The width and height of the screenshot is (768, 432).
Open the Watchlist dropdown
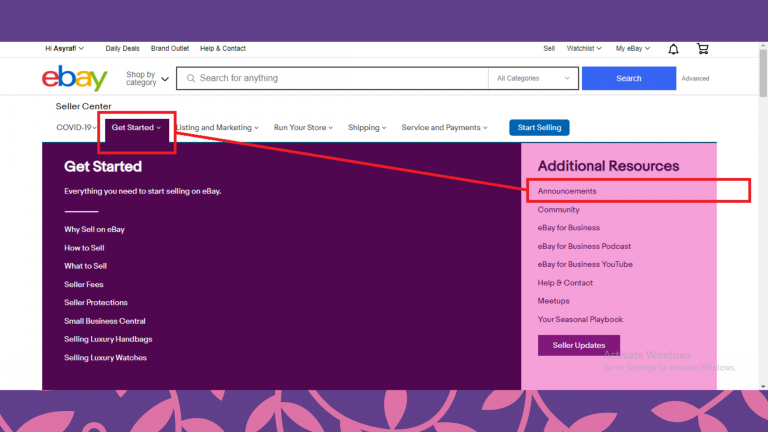585,48
